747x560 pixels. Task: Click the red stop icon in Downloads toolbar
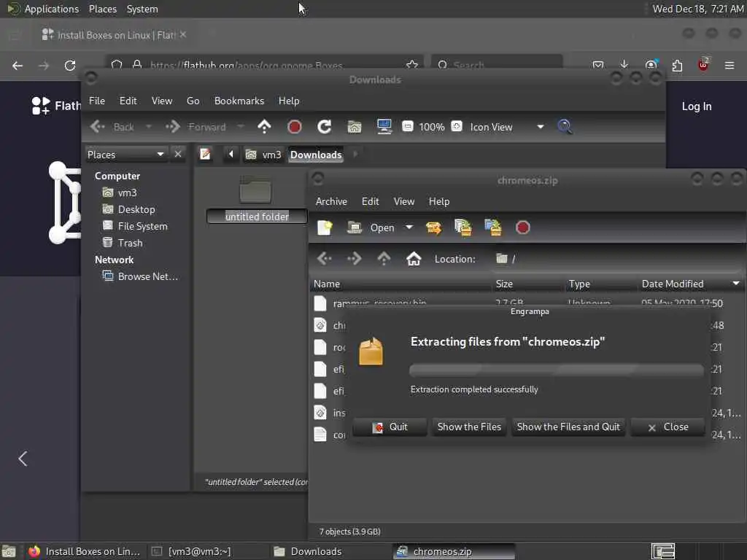(295, 127)
